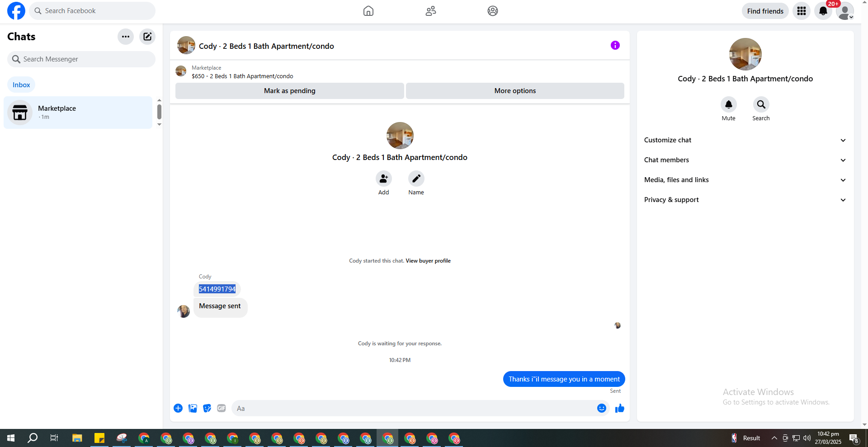Toggle the purple conversation information icon
Screen dimensions: 868x447
(615, 45)
